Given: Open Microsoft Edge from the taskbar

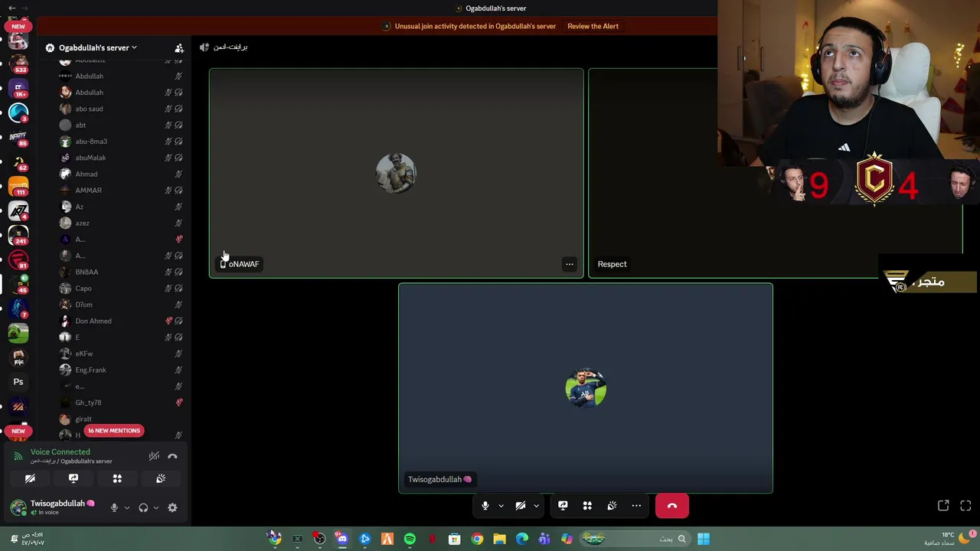Looking at the screenshot, I should point(522,539).
